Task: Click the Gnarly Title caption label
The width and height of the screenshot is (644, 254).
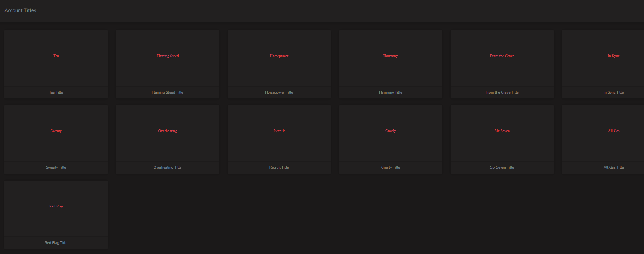Action: point(391,167)
